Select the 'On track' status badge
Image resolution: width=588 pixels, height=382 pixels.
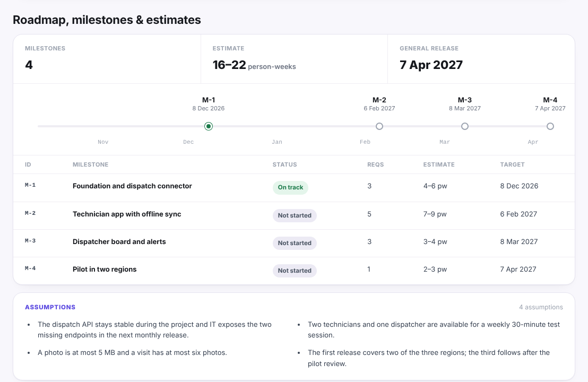point(290,187)
